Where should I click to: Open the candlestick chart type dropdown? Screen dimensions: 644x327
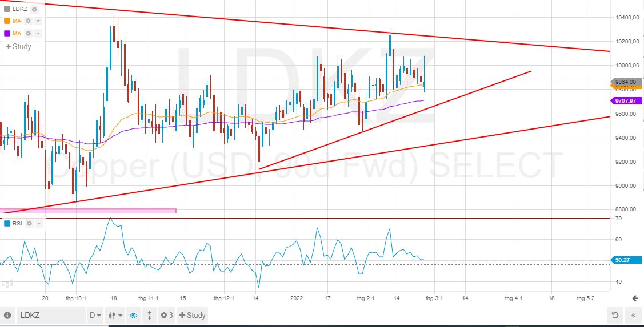[115, 316]
